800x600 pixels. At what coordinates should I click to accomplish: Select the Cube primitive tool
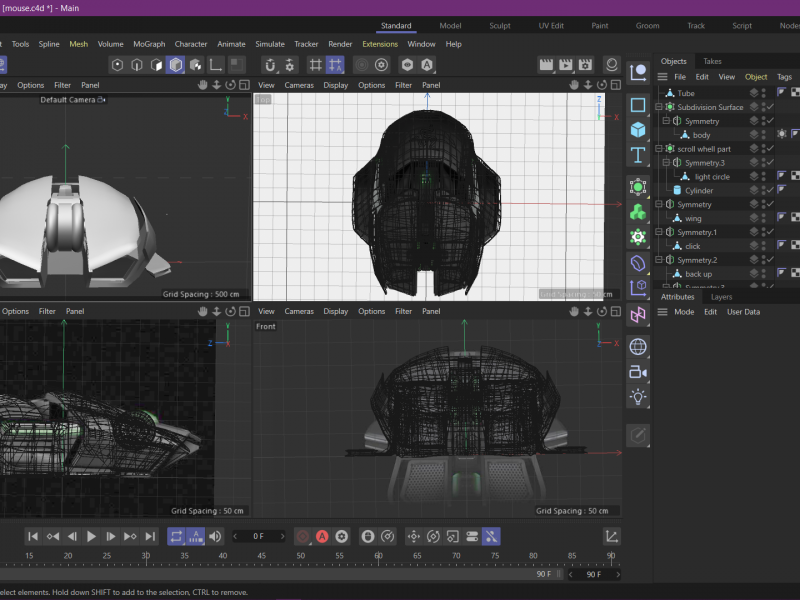coord(638,130)
